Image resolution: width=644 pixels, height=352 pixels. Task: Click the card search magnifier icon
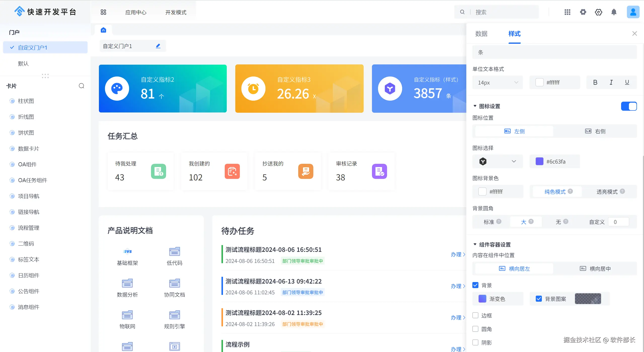81,86
